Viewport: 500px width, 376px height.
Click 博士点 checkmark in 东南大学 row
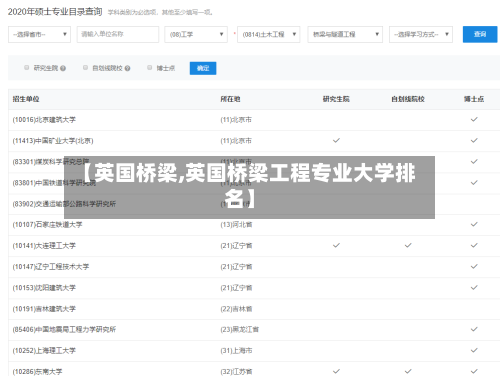coord(474,371)
